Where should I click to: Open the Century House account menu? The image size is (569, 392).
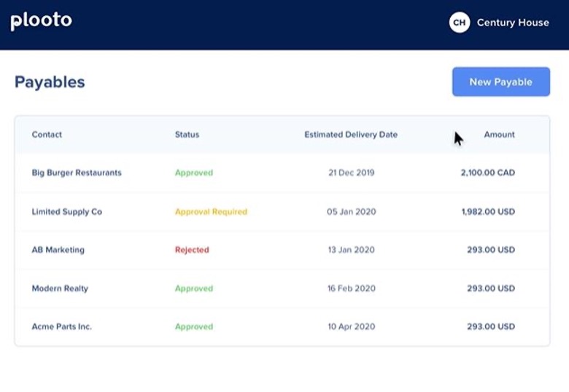coord(513,23)
